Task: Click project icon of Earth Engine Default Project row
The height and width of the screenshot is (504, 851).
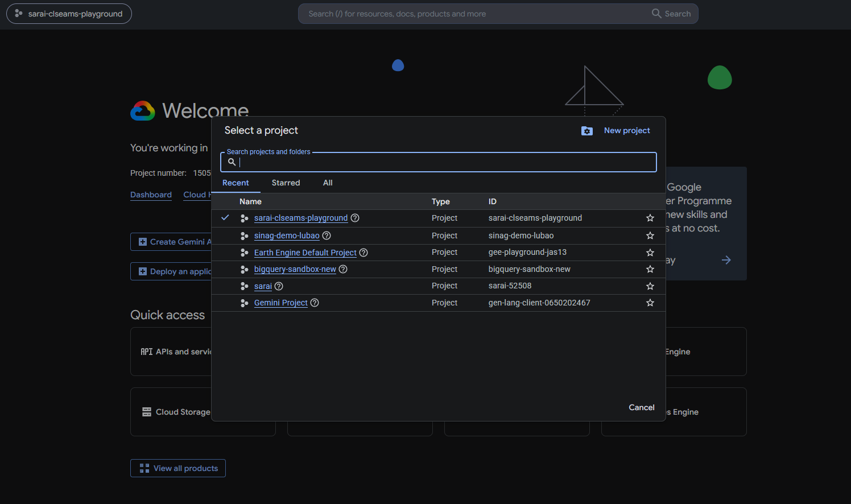Action: point(244,253)
